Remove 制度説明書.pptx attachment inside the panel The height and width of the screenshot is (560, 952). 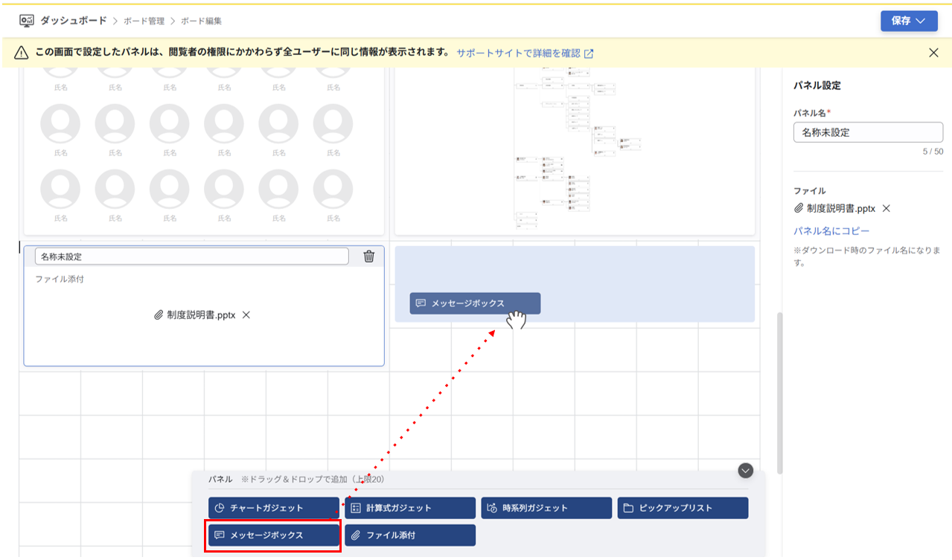click(x=246, y=315)
